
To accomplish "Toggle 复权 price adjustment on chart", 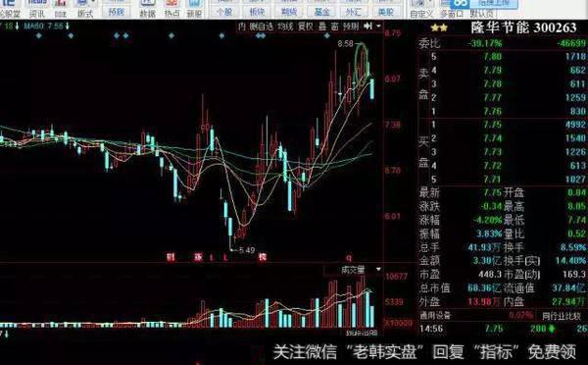I will (305, 26).
